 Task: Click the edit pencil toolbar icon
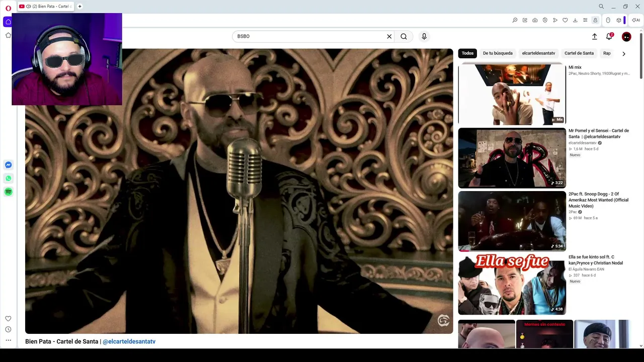click(x=525, y=20)
